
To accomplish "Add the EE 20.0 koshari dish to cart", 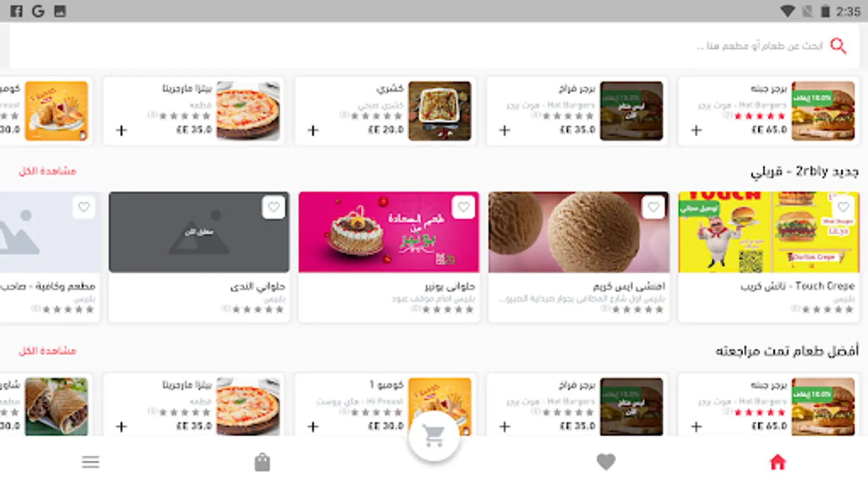I will 313,130.
